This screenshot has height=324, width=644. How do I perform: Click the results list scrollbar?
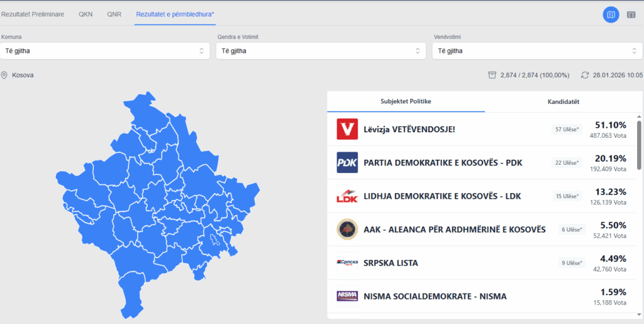click(x=639, y=145)
